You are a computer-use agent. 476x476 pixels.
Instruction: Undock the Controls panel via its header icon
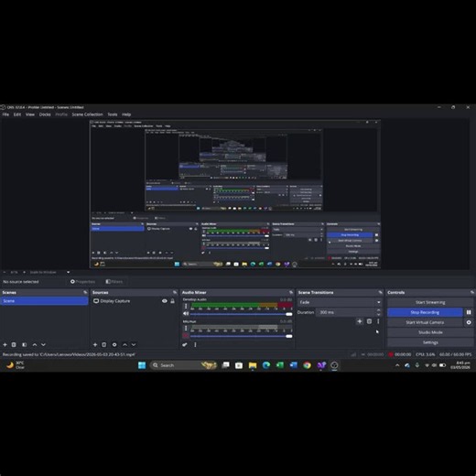click(472, 292)
